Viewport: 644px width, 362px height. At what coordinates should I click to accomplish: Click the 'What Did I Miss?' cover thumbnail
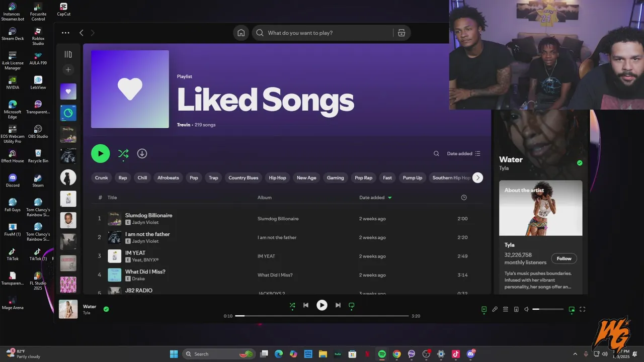(x=115, y=275)
